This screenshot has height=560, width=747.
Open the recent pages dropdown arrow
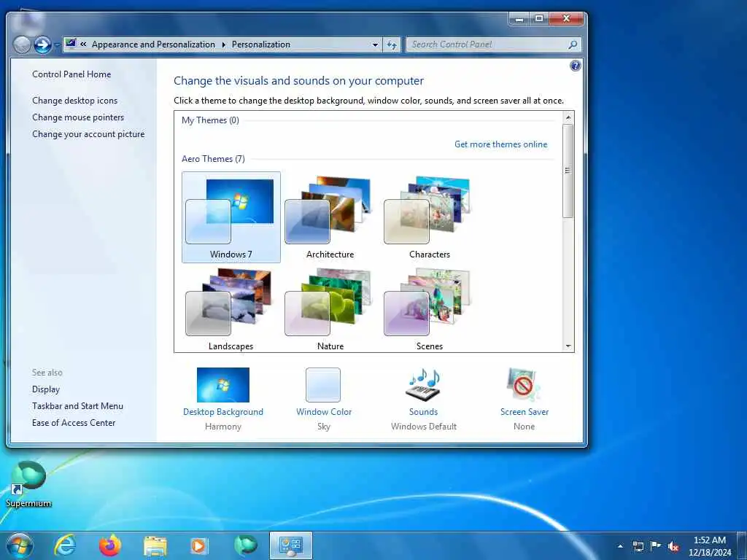(x=57, y=44)
